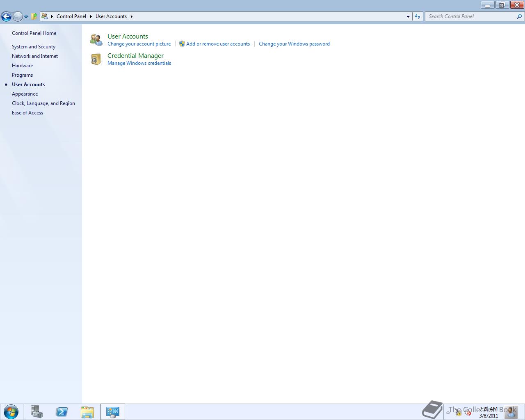Launch Windows PowerShell from taskbar
The width and height of the screenshot is (525, 420).
click(x=62, y=412)
